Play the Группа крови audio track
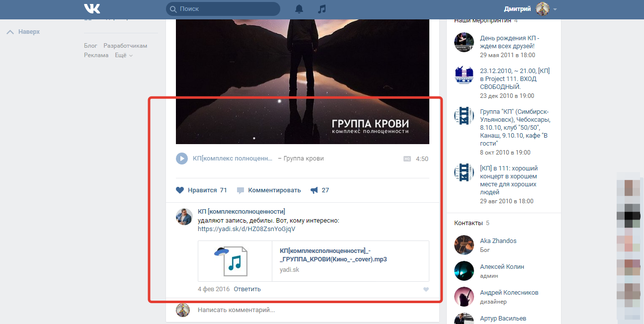The width and height of the screenshot is (644, 324). tap(182, 159)
